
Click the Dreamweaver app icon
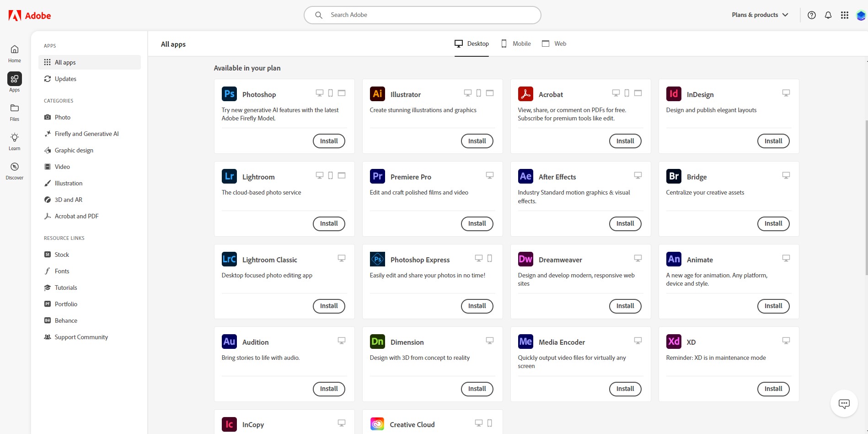(525, 259)
